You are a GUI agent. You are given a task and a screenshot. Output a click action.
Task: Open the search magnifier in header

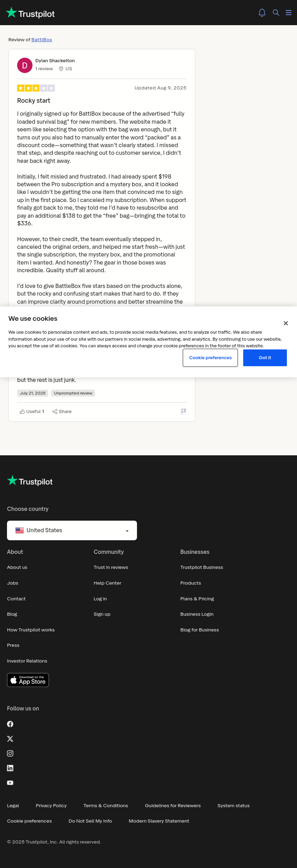coord(276,13)
